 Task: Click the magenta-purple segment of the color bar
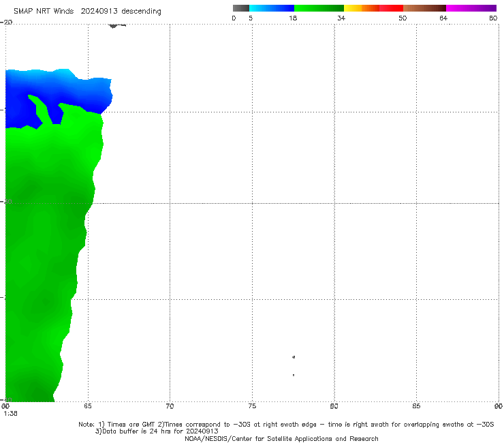tap(471, 8)
